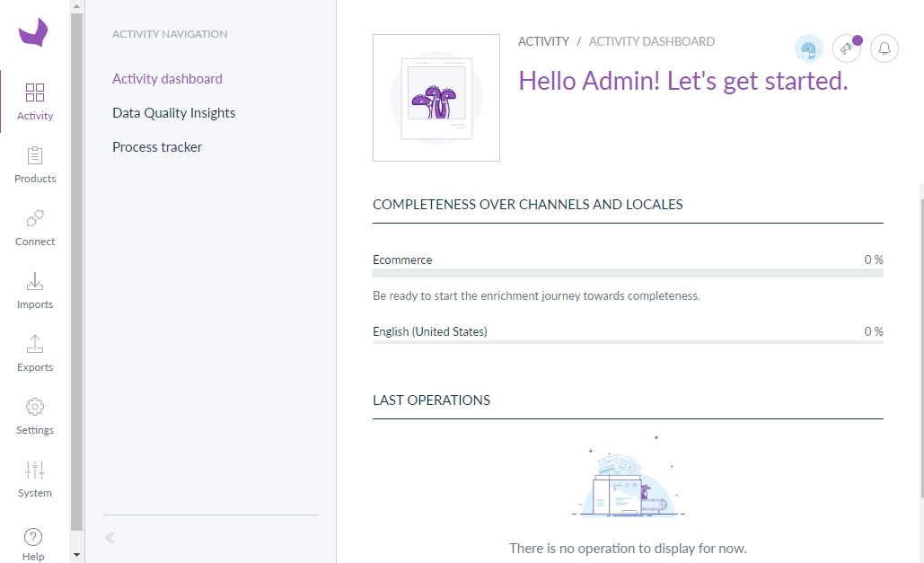Click the Ecommerce completeness progress bar
Screen dimensions: 924x563
628,273
